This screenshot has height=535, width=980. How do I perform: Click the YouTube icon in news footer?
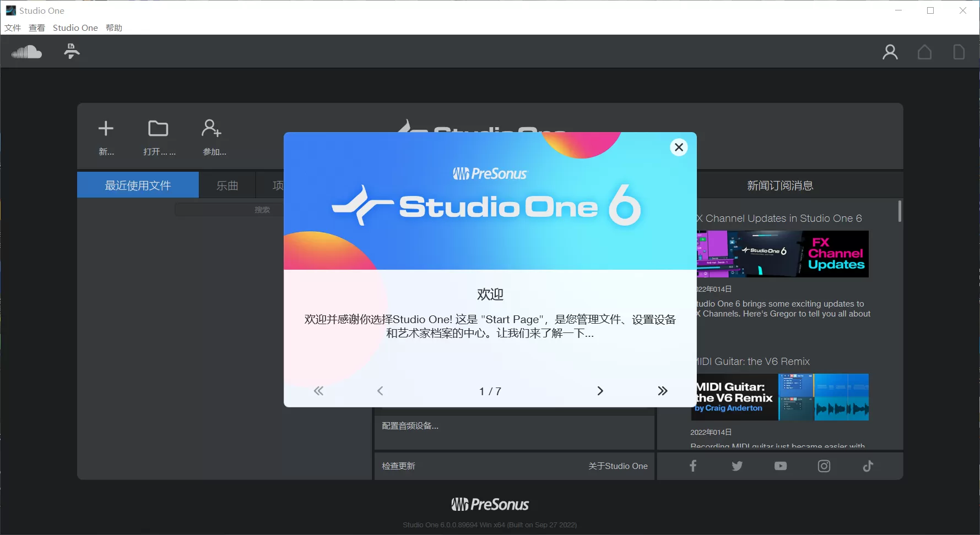780,466
